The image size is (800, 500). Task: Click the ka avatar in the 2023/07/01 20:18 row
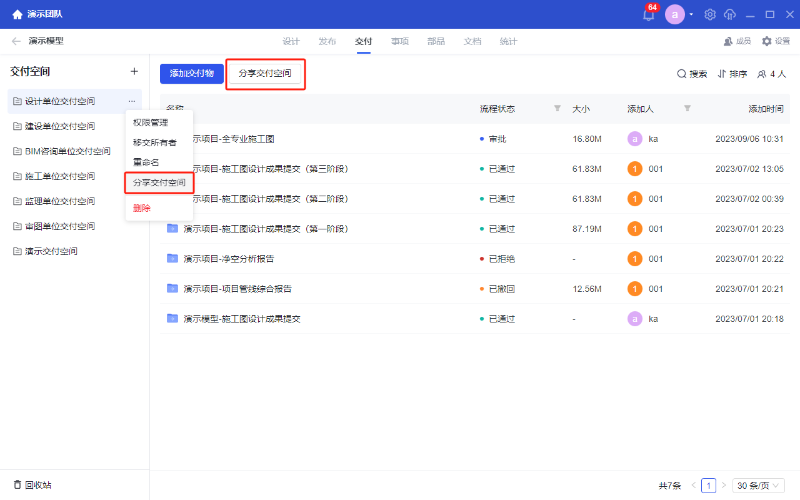635,319
